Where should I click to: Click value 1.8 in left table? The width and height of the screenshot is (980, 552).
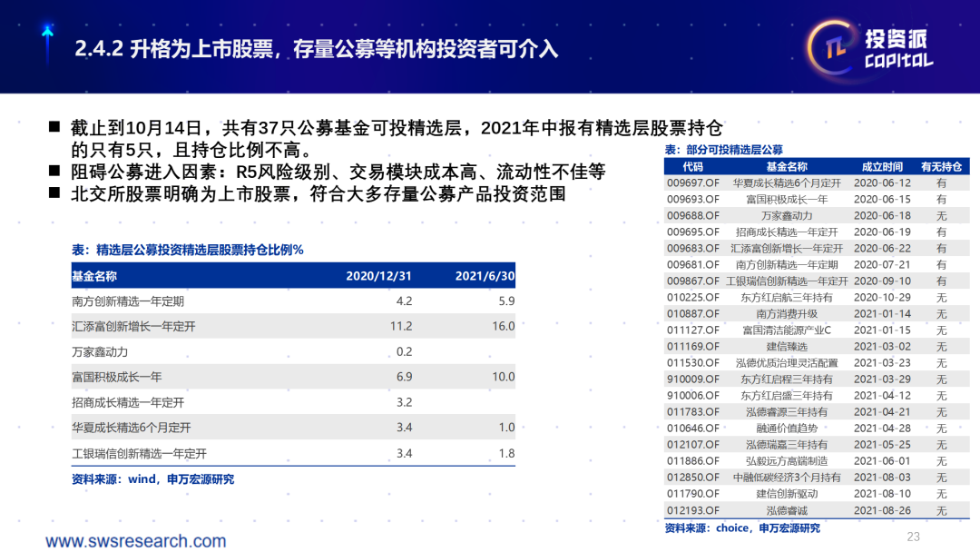tap(506, 454)
